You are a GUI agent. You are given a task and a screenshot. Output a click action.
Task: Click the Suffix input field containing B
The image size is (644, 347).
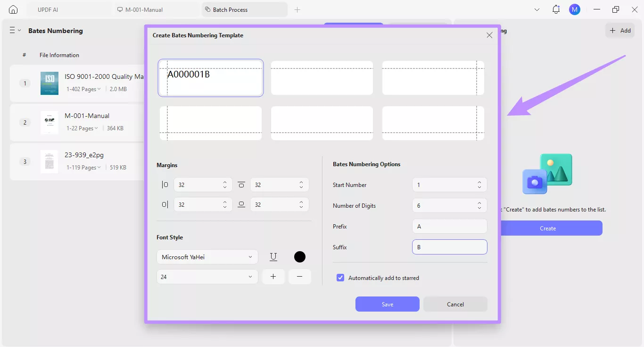[449, 247]
